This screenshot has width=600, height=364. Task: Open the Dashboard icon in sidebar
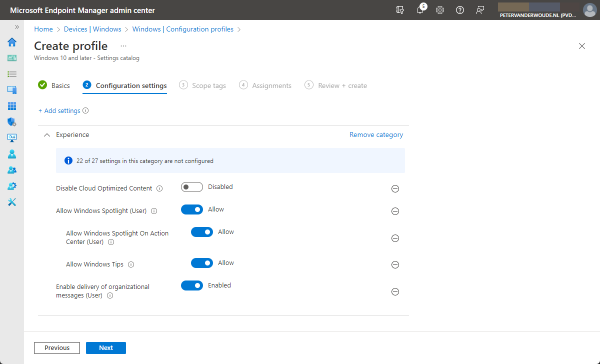point(12,58)
